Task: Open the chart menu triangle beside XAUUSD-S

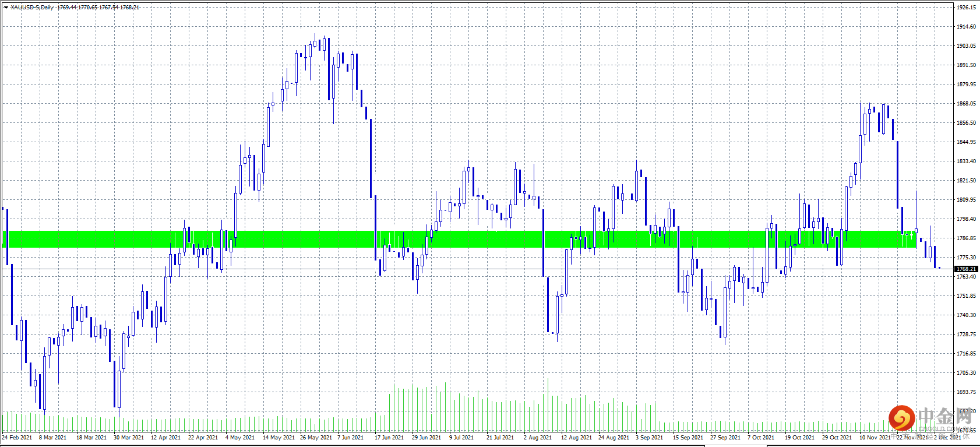Action: click(6, 8)
